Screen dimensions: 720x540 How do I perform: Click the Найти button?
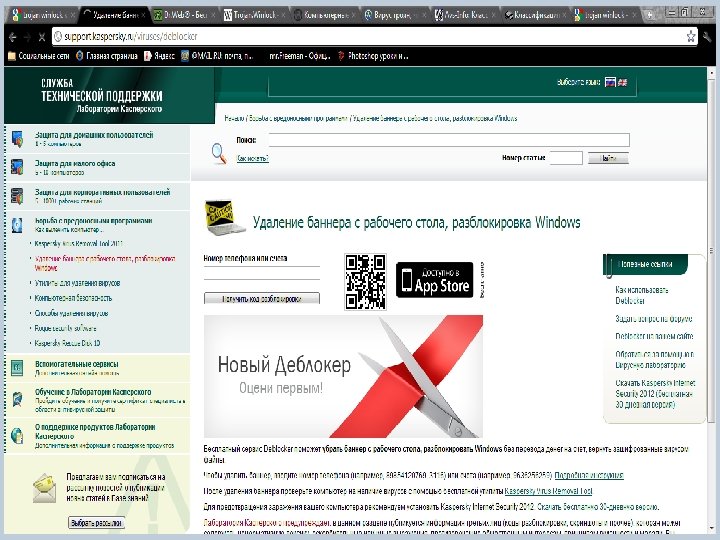coord(608,158)
